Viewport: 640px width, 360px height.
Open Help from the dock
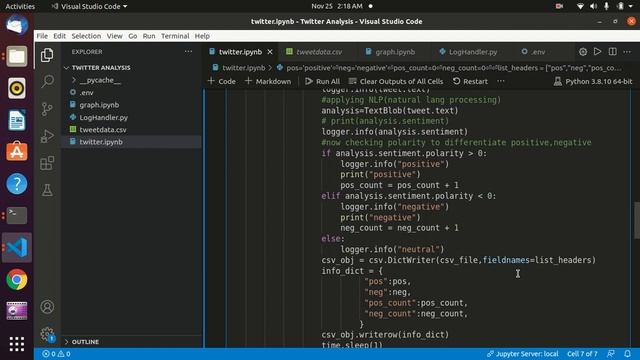(x=17, y=184)
